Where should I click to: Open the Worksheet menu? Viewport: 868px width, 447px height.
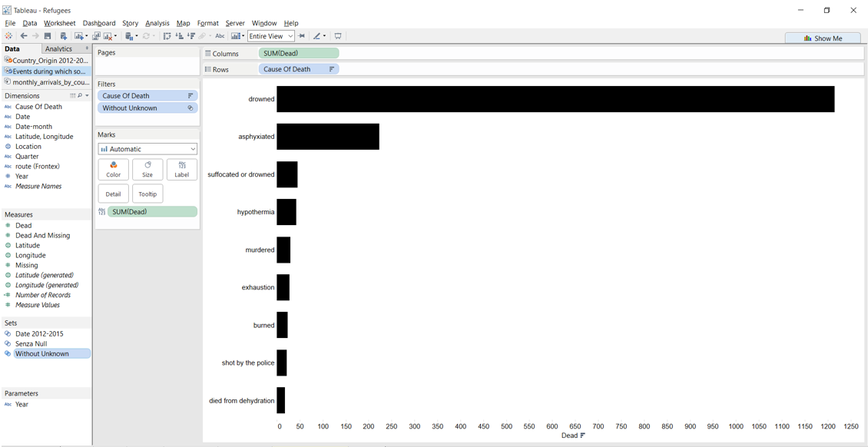[x=59, y=23]
